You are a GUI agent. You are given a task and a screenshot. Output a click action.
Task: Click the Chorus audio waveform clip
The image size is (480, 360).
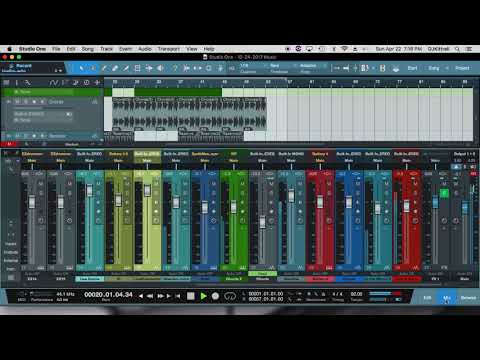(189, 114)
